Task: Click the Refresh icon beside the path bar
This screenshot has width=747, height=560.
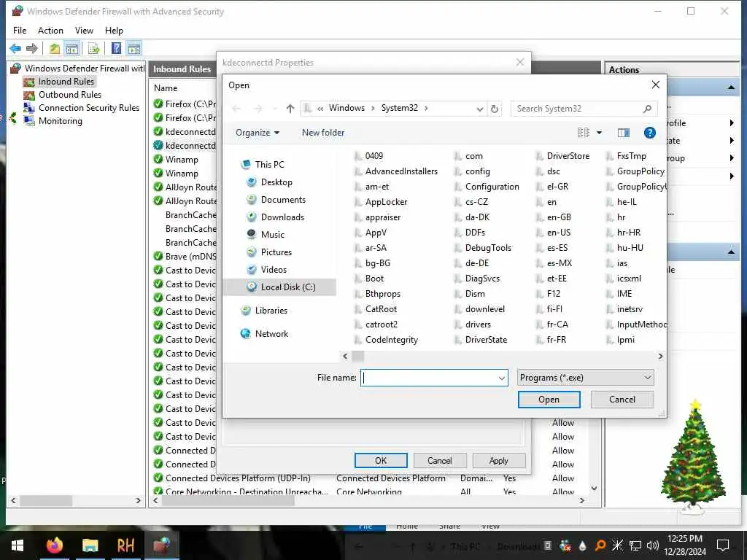Action: click(x=495, y=109)
